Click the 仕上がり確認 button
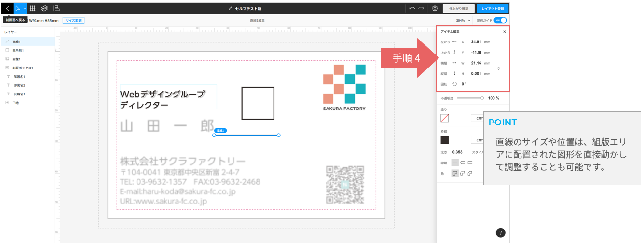This screenshot has height=245, width=644. 458,8
